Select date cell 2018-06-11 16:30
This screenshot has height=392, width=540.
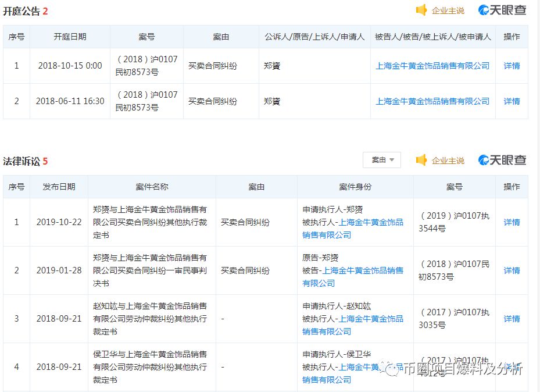coord(70,101)
